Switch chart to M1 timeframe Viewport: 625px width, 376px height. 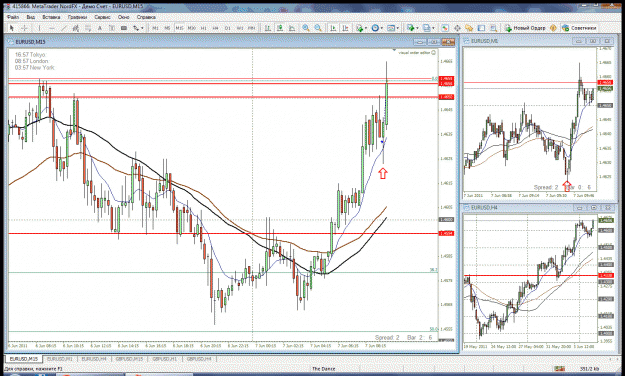[155, 28]
